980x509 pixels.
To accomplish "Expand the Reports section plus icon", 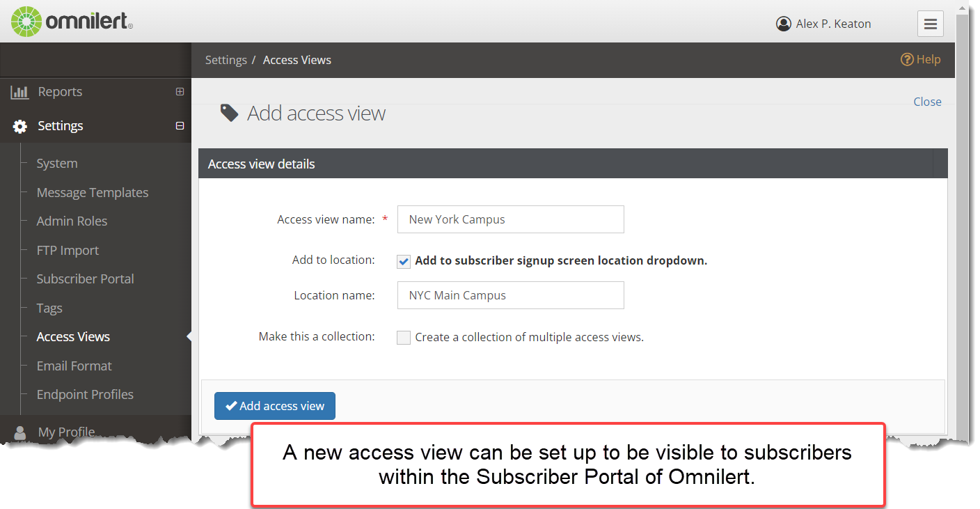I will (180, 92).
